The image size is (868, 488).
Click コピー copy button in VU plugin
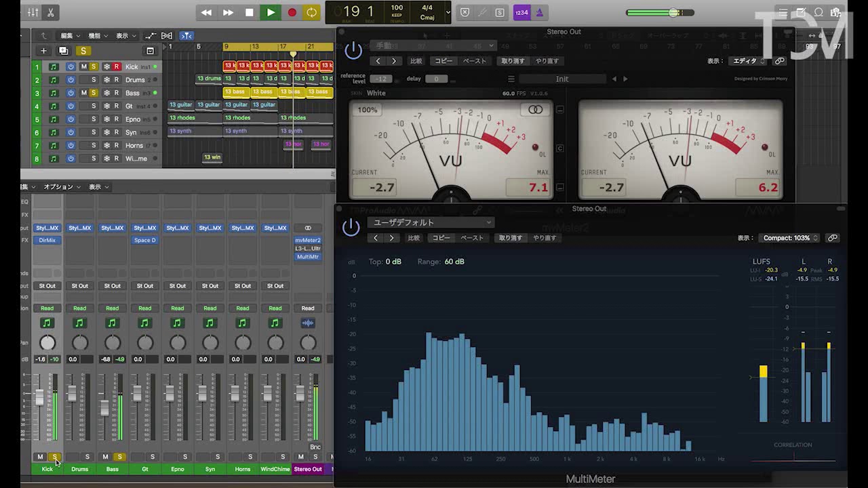tap(443, 61)
